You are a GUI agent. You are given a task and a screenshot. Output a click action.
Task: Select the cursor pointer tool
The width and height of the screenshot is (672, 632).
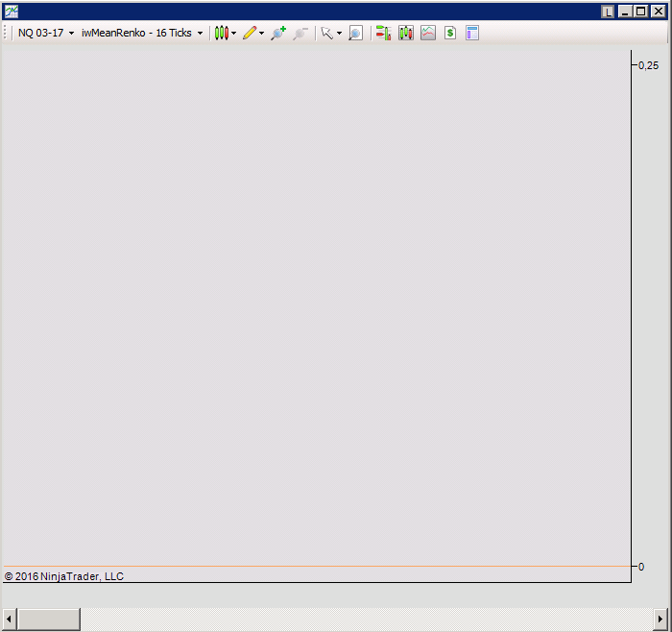pos(327,33)
